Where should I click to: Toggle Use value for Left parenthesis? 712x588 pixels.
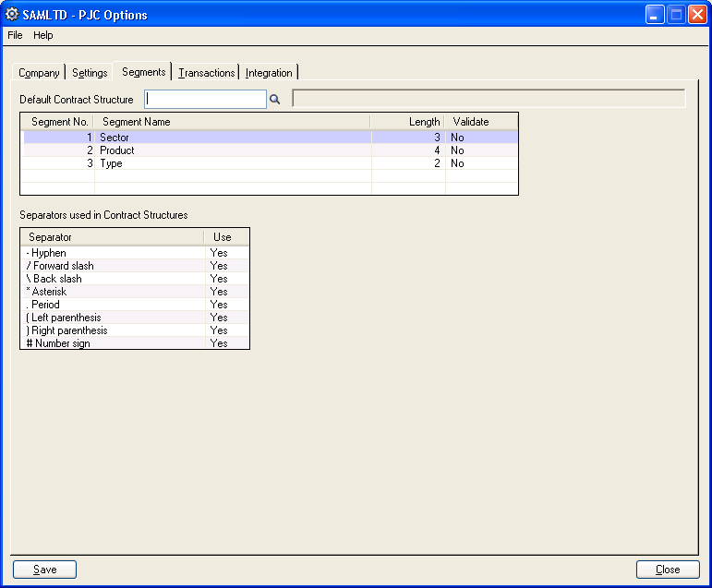click(227, 318)
